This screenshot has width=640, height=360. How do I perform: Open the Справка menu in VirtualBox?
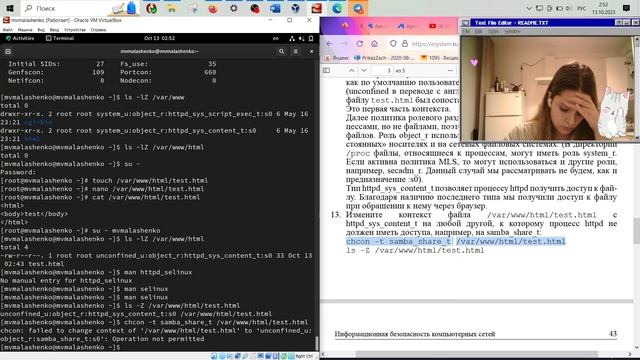click(x=98, y=30)
